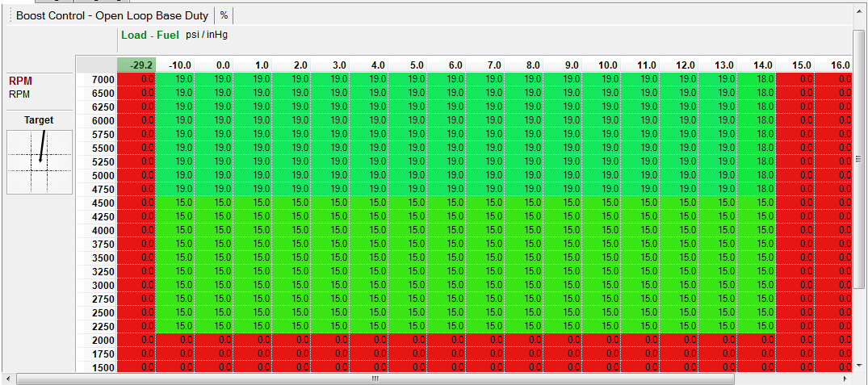
Task: Click the Load - Fuel axis label
Action: pyautogui.click(x=150, y=36)
